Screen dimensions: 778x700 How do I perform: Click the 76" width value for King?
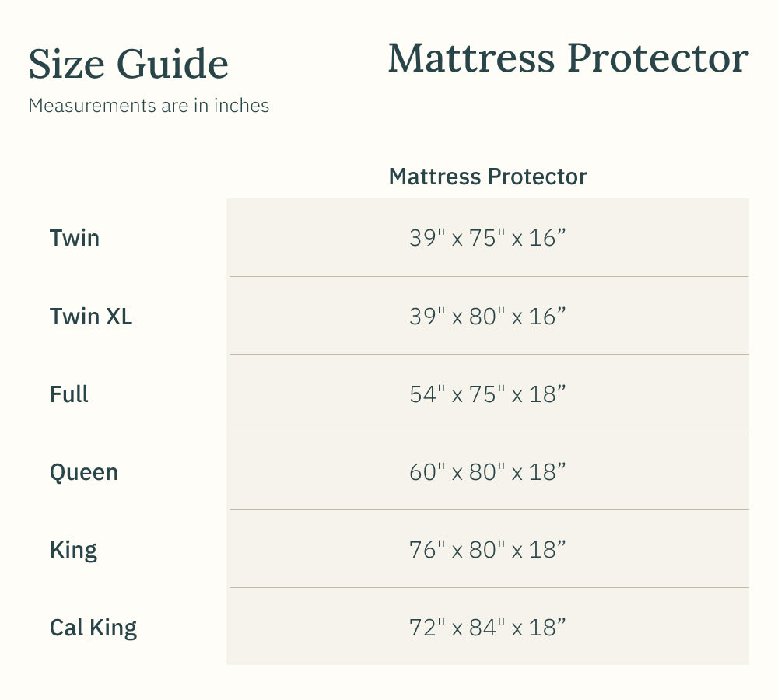click(x=425, y=550)
